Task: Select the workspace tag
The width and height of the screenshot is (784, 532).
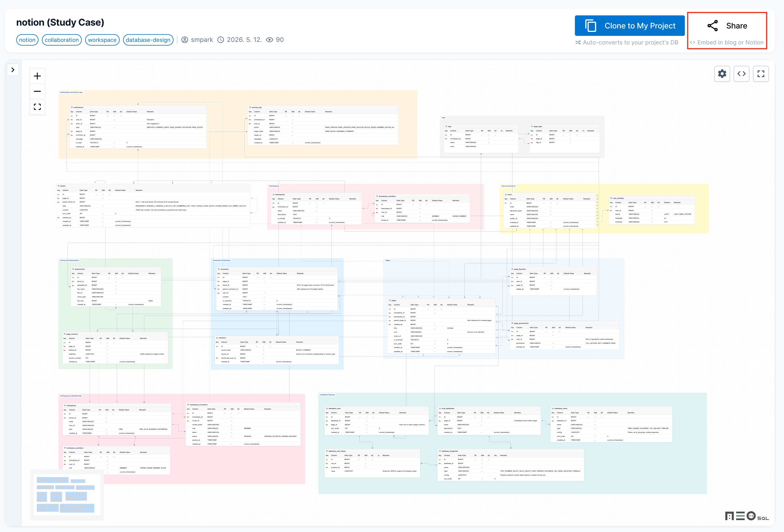Action: tap(102, 40)
